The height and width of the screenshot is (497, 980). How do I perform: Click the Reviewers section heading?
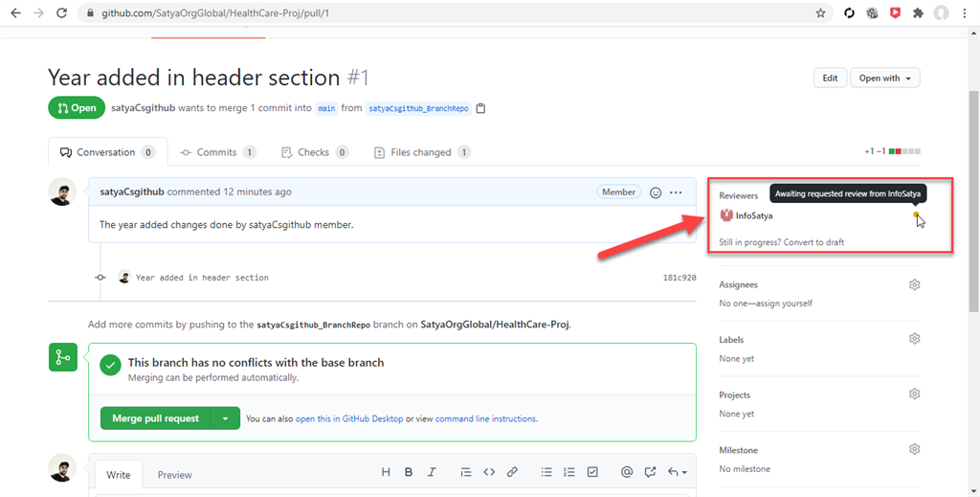pos(738,195)
